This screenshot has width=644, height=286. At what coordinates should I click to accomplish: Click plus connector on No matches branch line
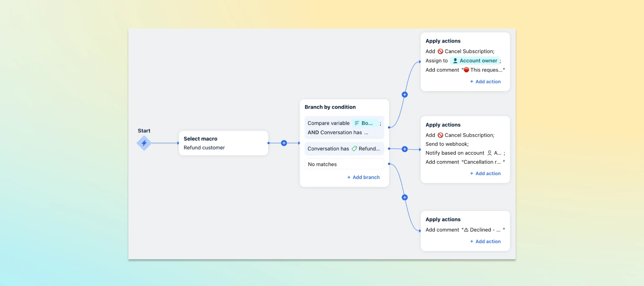click(x=405, y=198)
